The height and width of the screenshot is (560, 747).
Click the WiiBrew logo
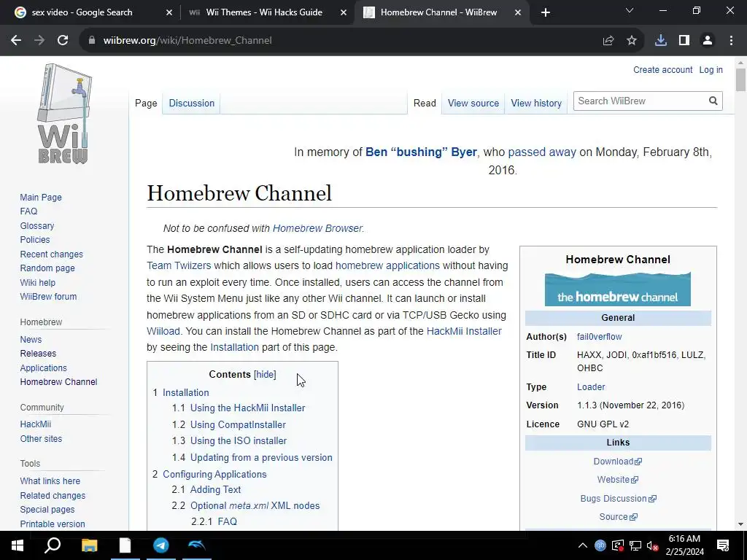(x=63, y=114)
